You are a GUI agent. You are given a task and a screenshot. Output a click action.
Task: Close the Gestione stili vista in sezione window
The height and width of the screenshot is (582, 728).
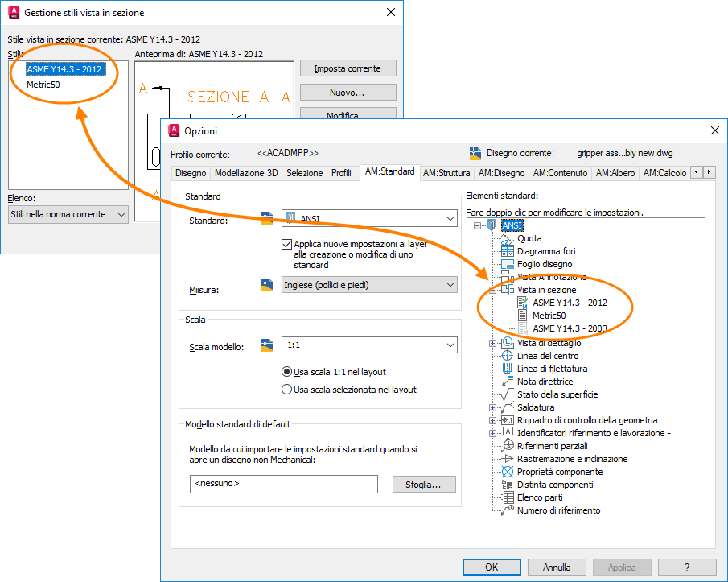[391, 13]
